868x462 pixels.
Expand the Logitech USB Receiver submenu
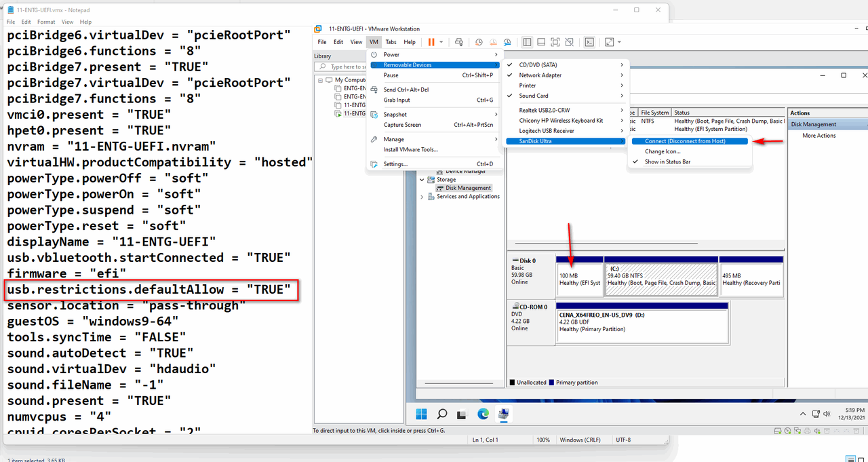pyautogui.click(x=566, y=131)
